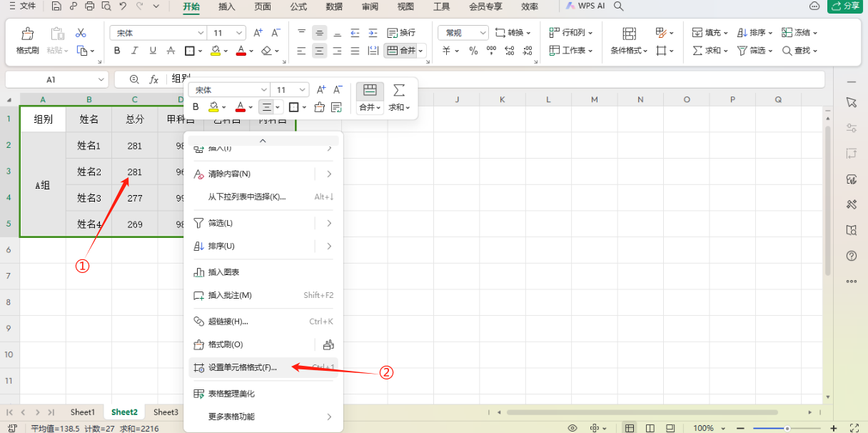Click the thousands separator icon
The height and width of the screenshot is (433, 868).
pyautogui.click(x=491, y=51)
